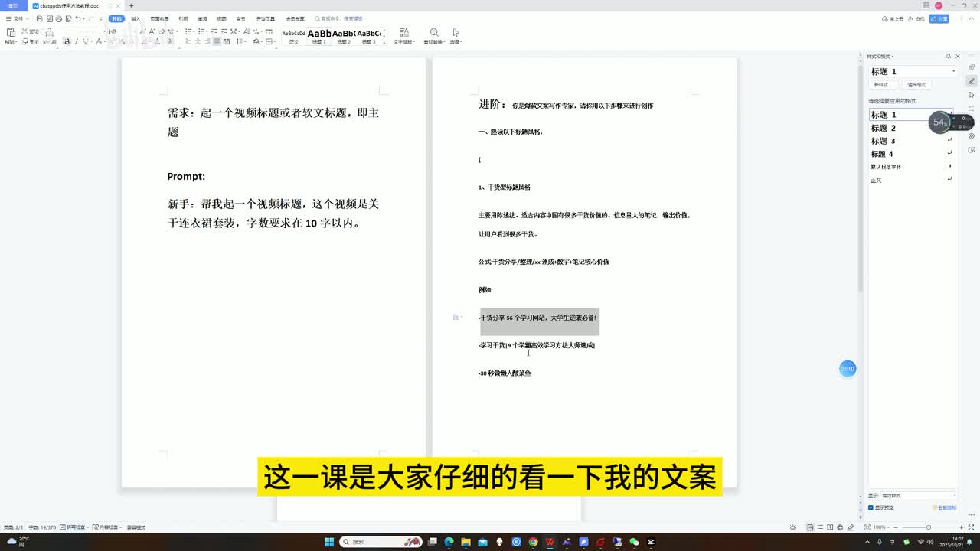Click the Undo arrow icon

(x=77, y=18)
